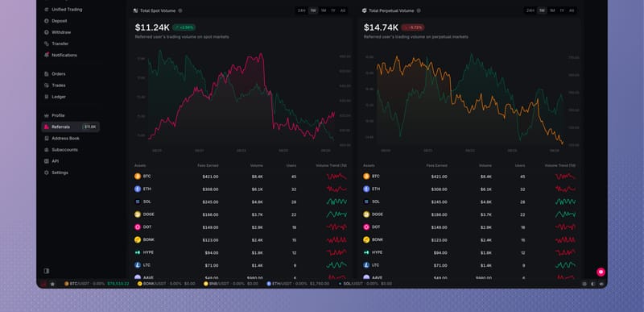
Task: Click the BTC/USDT ticker in bottom bar
Action: pos(97,284)
